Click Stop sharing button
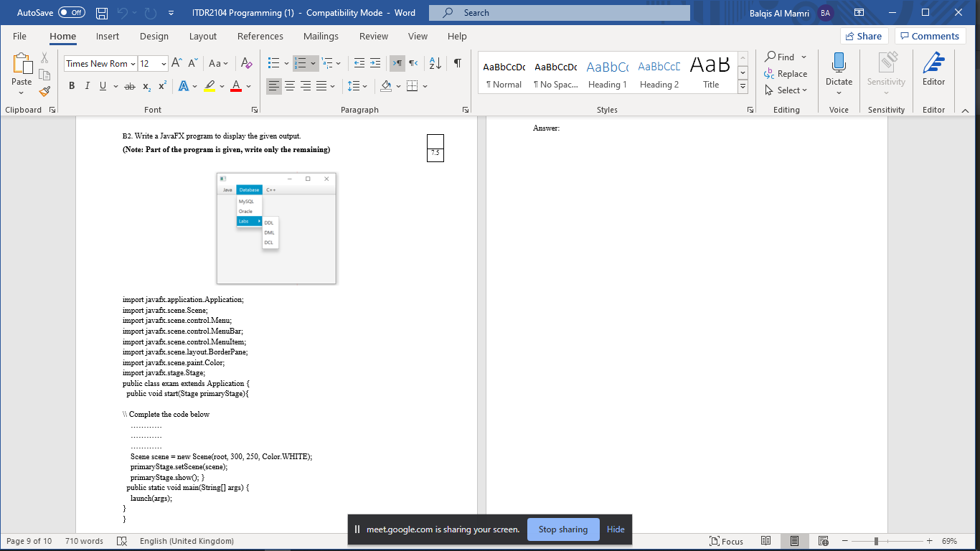 click(x=563, y=529)
